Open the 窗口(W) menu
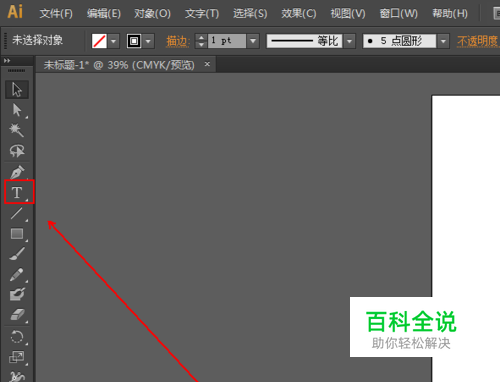Image resolution: width=500 pixels, height=382 pixels. click(x=398, y=13)
